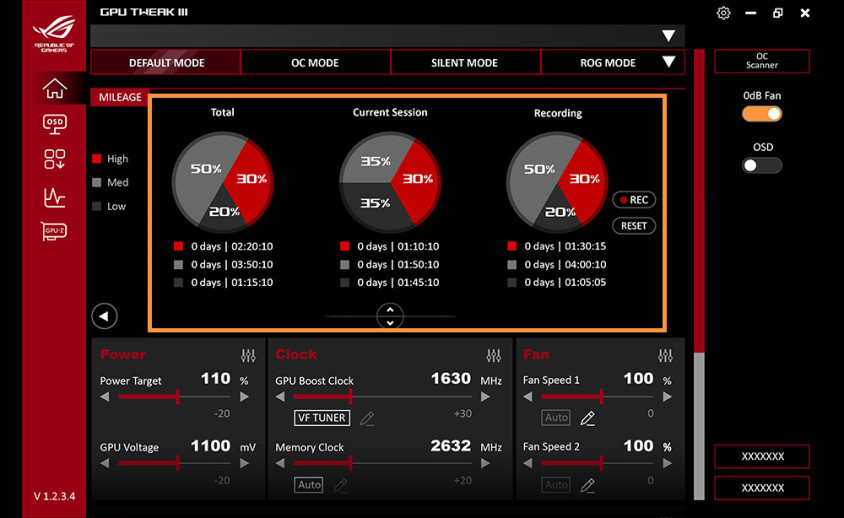
Task: Click the back arrow circle button
Action: (x=104, y=316)
